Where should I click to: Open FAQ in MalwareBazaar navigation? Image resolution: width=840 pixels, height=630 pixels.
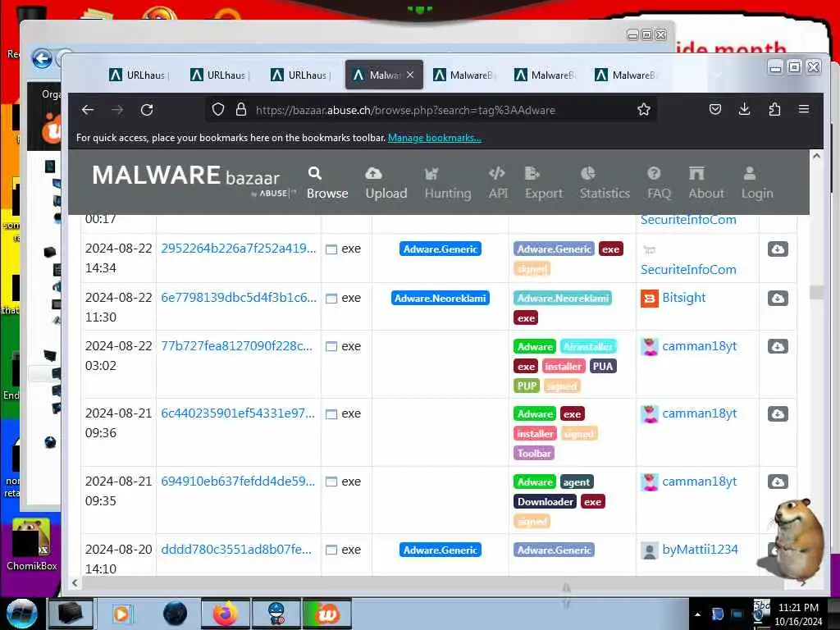(659, 183)
